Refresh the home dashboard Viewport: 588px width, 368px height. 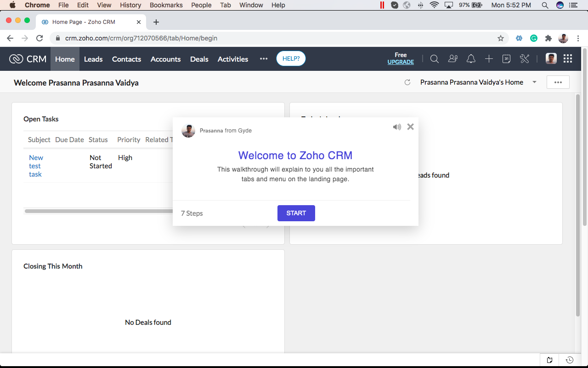click(x=407, y=82)
